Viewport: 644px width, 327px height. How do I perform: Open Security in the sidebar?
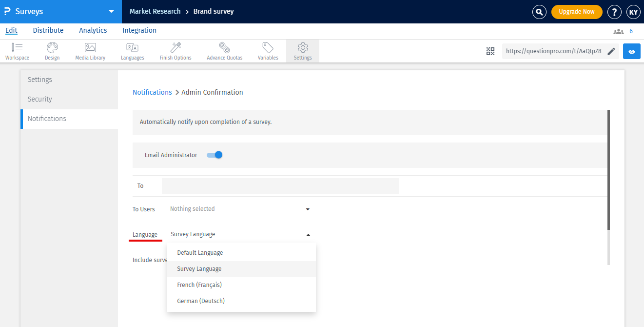coord(69,99)
